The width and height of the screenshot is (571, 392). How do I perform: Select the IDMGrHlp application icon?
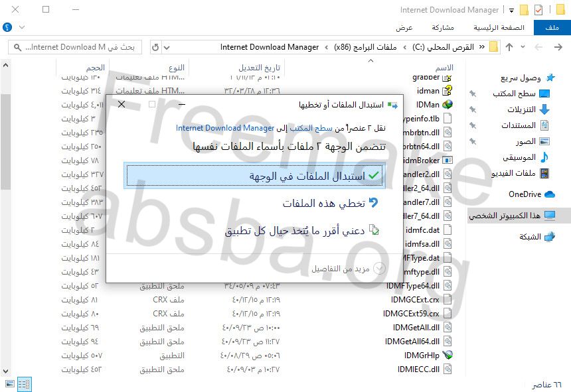click(448, 355)
